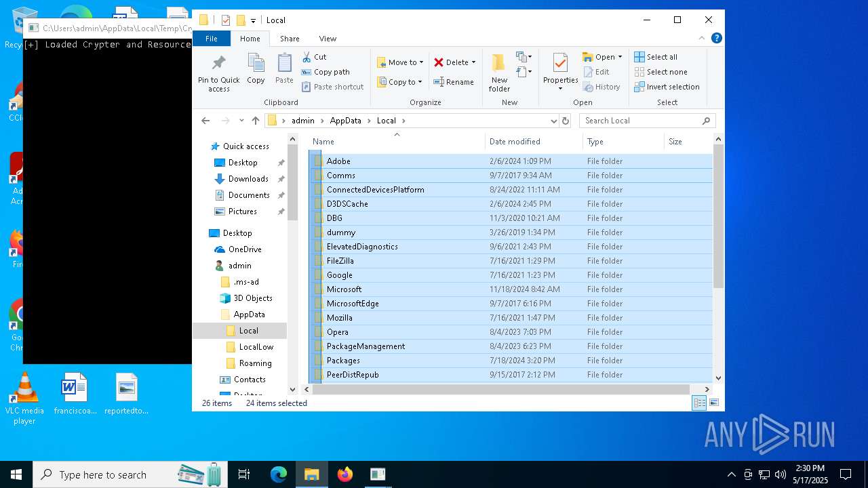The width and height of the screenshot is (868, 488).
Task: Click Copy path in Clipboard group
Action: pos(325,72)
